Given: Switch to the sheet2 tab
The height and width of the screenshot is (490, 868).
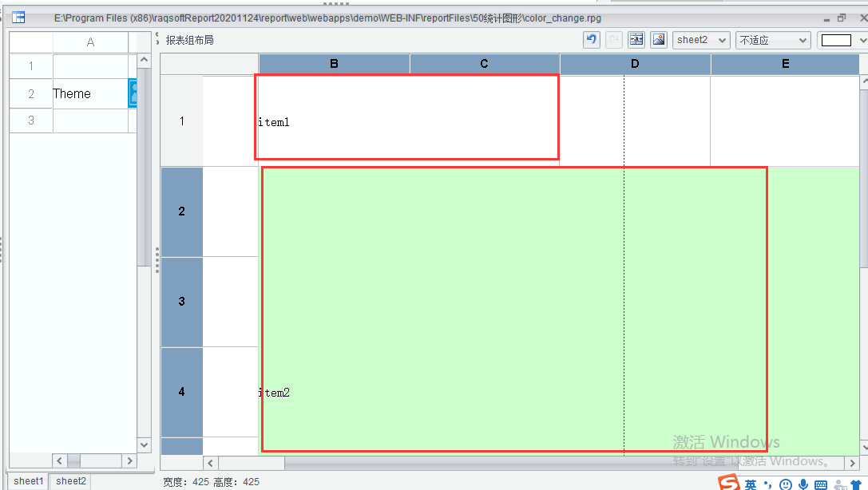Looking at the screenshot, I should coord(71,481).
